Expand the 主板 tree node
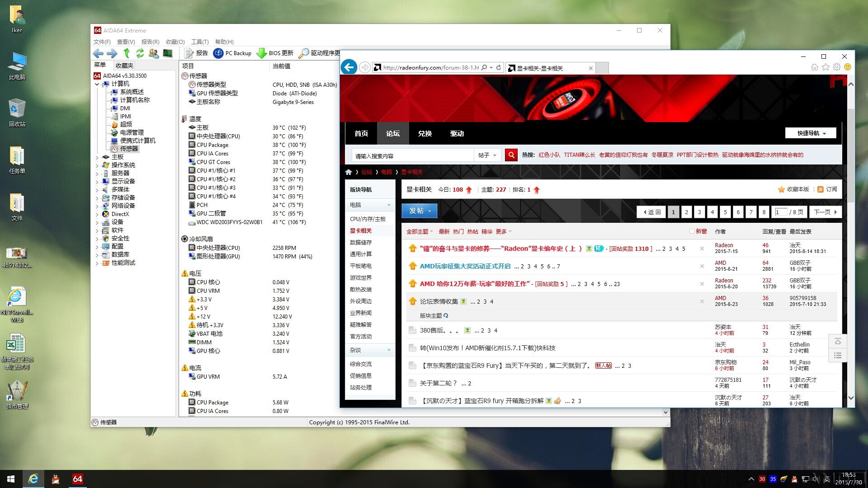 pos(97,157)
